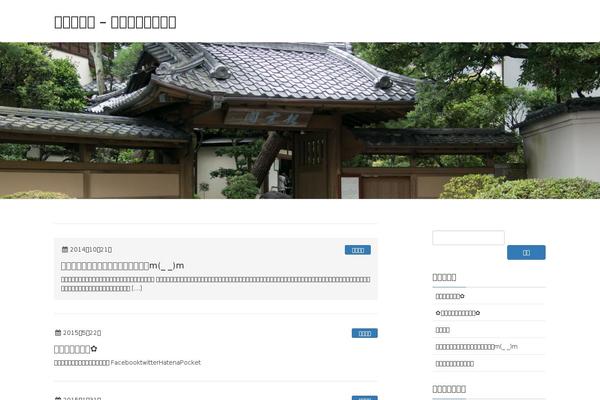
Task: Open the sidebar link ending with one flower symbol
Action: 450,296
